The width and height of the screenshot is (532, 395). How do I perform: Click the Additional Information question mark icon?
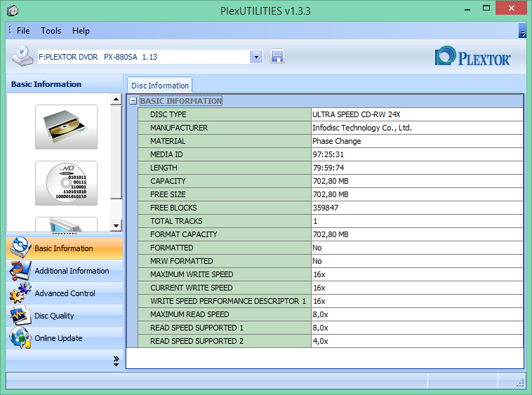(20, 270)
